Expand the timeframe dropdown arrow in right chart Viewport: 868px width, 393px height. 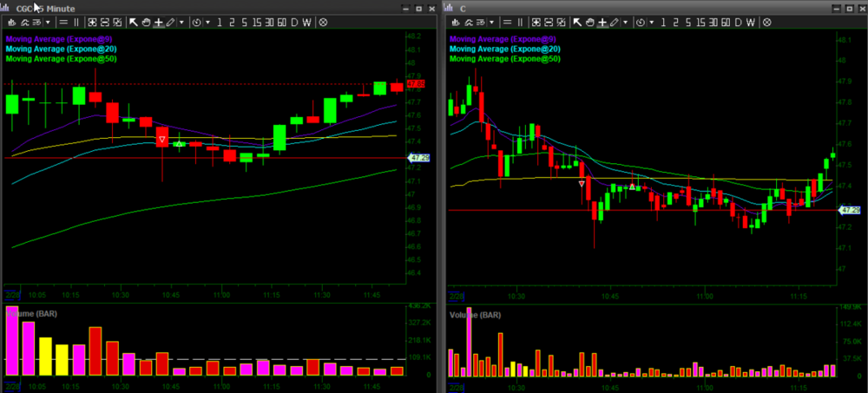(650, 22)
